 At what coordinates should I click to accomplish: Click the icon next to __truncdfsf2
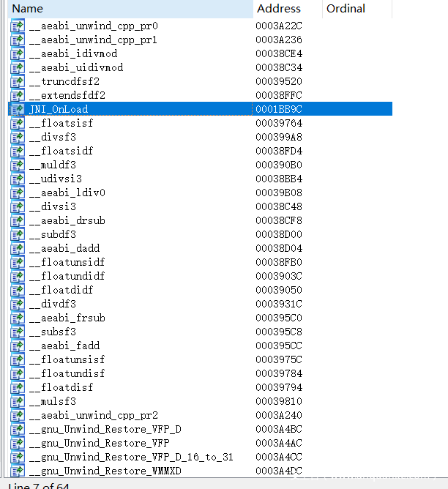click(x=17, y=81)
